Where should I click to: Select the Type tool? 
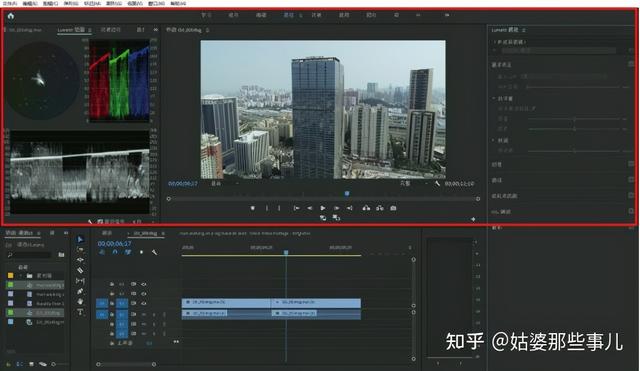click(x=80, y=312)
